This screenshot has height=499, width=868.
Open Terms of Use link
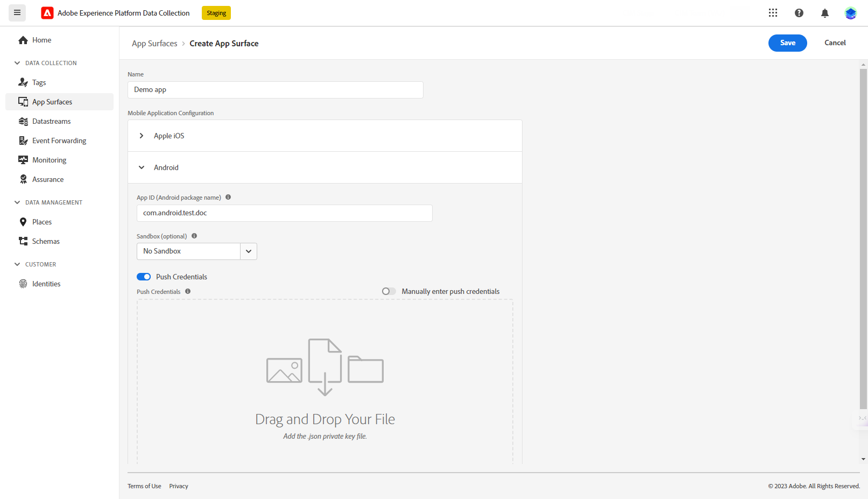[x=144, y=486]
